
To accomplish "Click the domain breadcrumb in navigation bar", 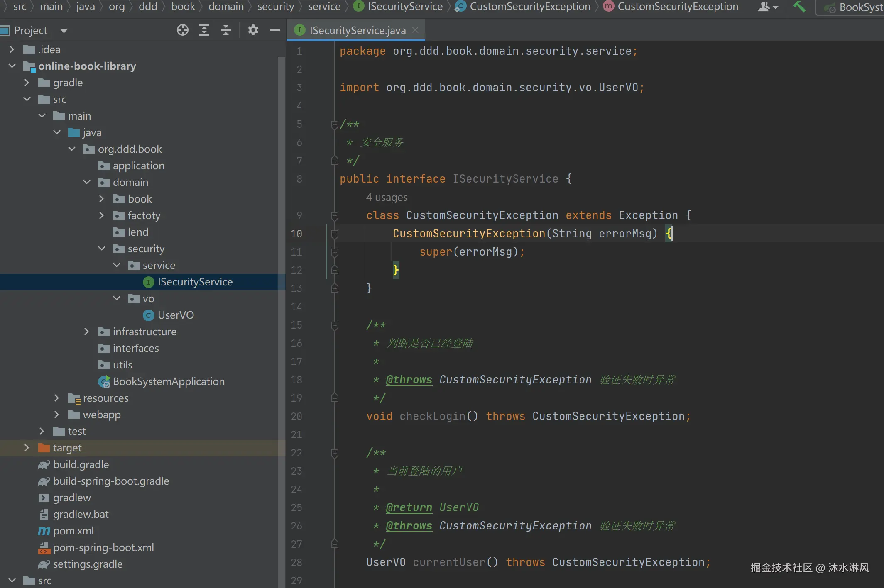I will pyautogui.click(x=226, y=7).
